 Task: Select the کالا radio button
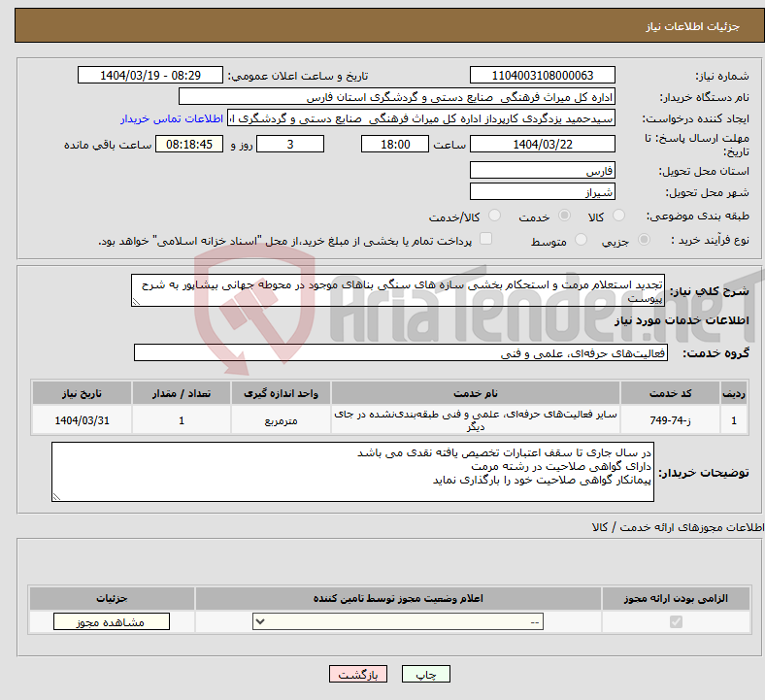tap(618, 216)
